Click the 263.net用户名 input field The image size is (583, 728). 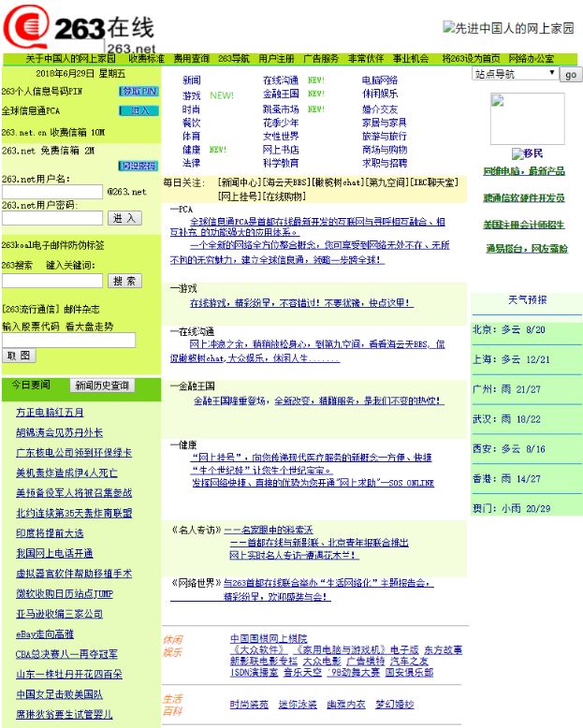(x=52, y=192)
